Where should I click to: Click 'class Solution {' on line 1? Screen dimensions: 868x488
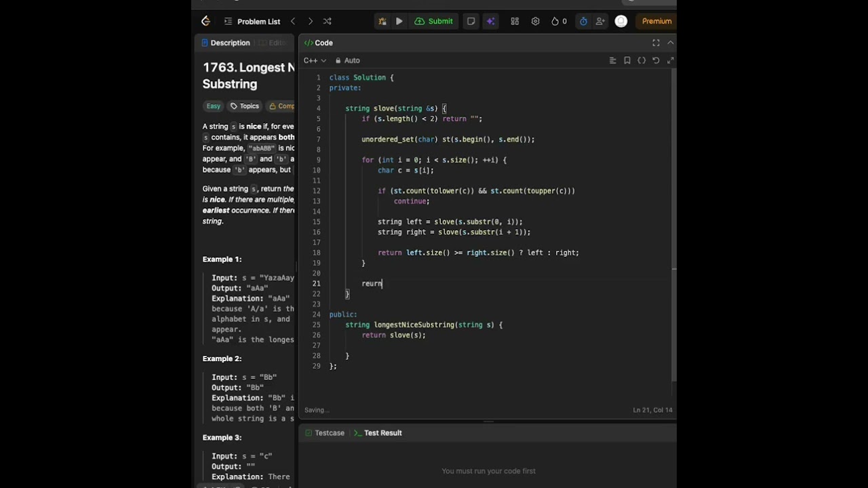pos(361,77)
